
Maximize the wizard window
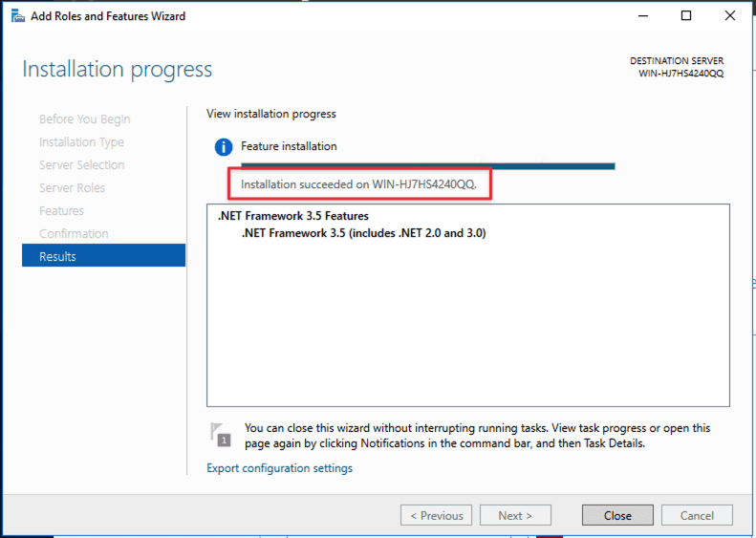[686, 16]
